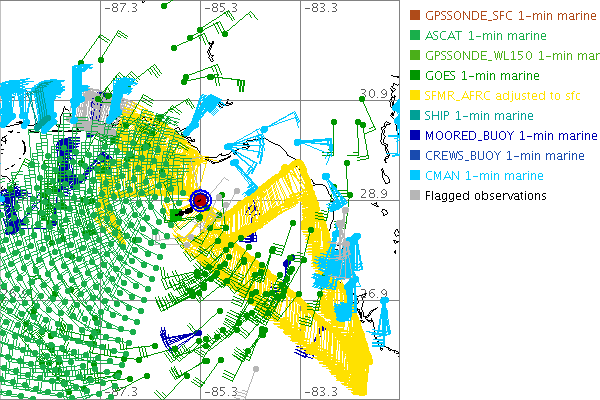Click the ASCAT green legend swatch
This screenshot has height=400, width=600.
[x=414, y=35]
